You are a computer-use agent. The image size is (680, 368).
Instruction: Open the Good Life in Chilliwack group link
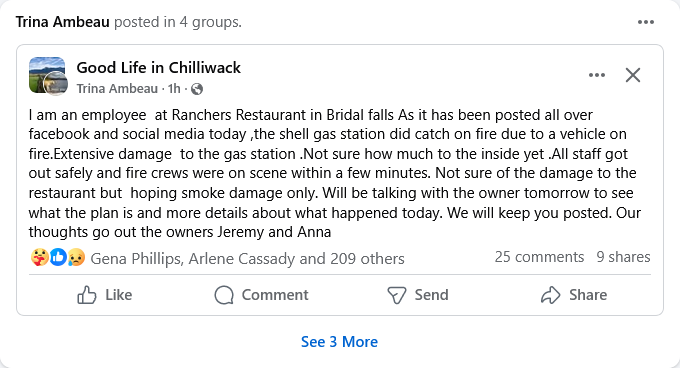(x=158, y=68)
